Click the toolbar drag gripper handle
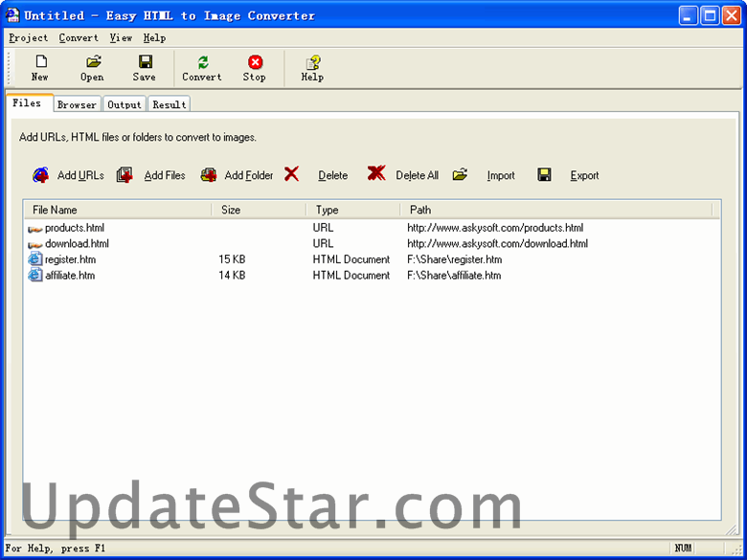 (9, 69)
